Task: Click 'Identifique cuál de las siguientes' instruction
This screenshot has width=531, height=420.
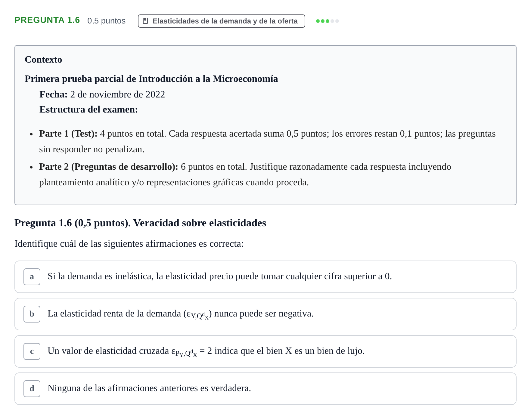Action: click(129, 244)
